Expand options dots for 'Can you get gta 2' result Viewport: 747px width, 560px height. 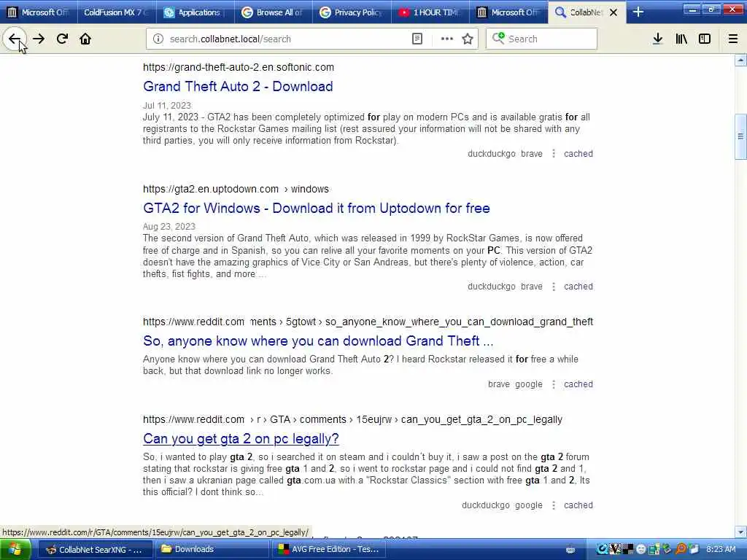point(553,505)
